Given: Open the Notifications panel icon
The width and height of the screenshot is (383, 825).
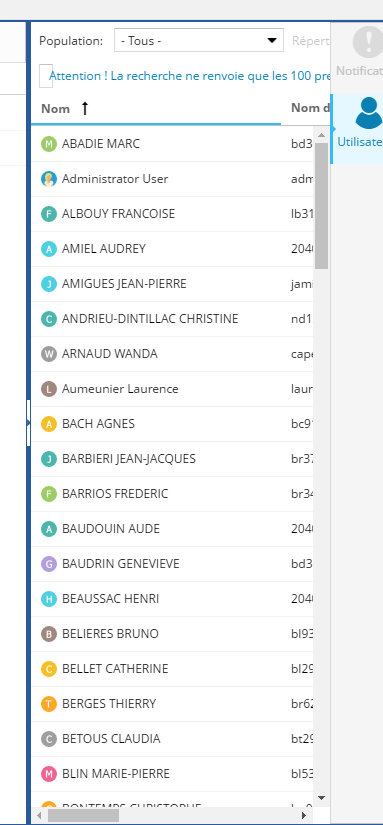Looking at the screenshot, I should pyautogui.click(x=367, y=42).
